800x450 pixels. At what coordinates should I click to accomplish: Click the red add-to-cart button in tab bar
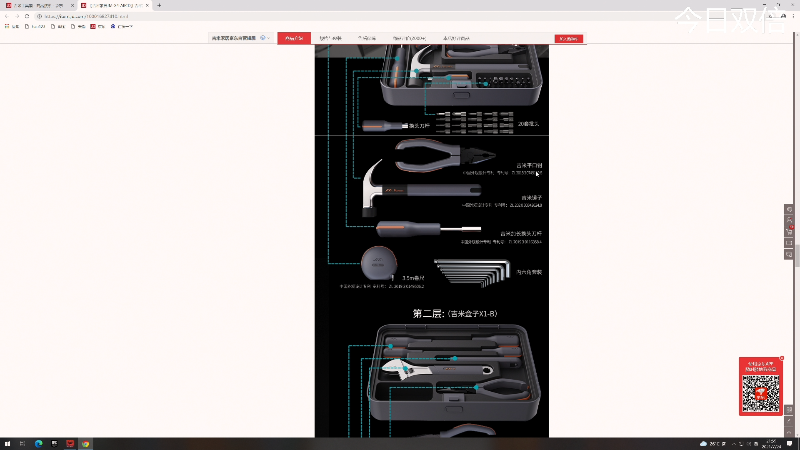coord(568,38)
